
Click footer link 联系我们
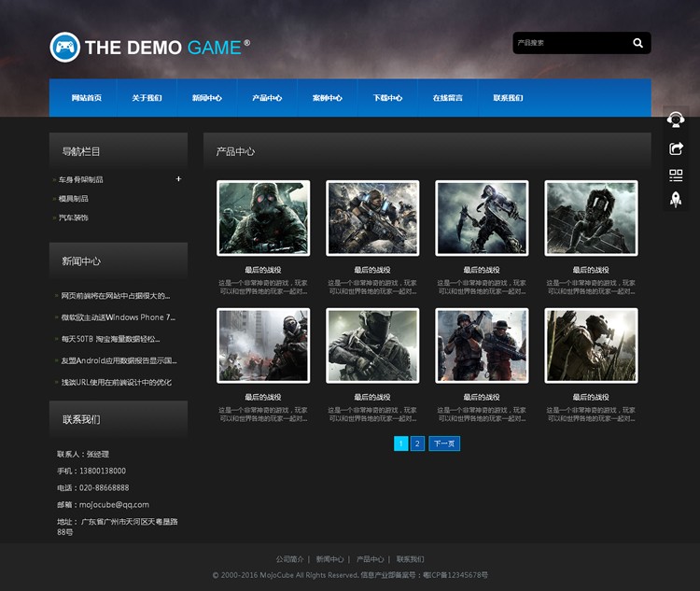[x=411, y=559]
